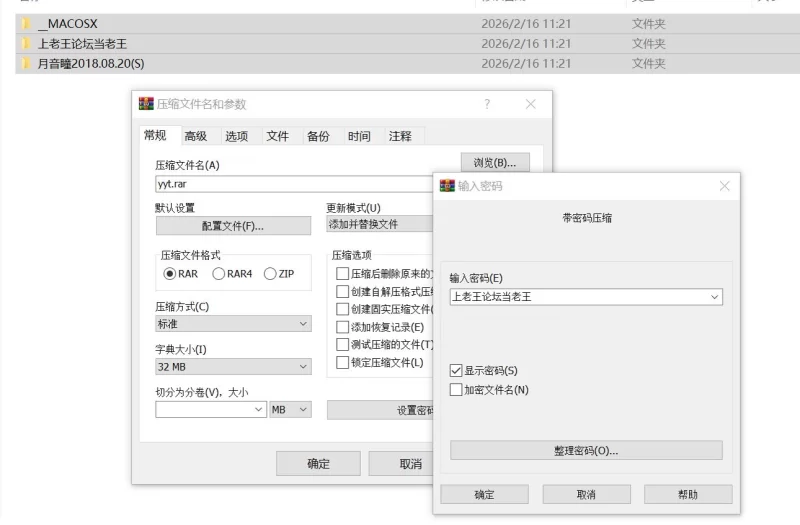The height and width of the screenshot is (525, 800).
Task: Click WinRAR icon in 输入密码 title bar
Action: coord(447,186)
